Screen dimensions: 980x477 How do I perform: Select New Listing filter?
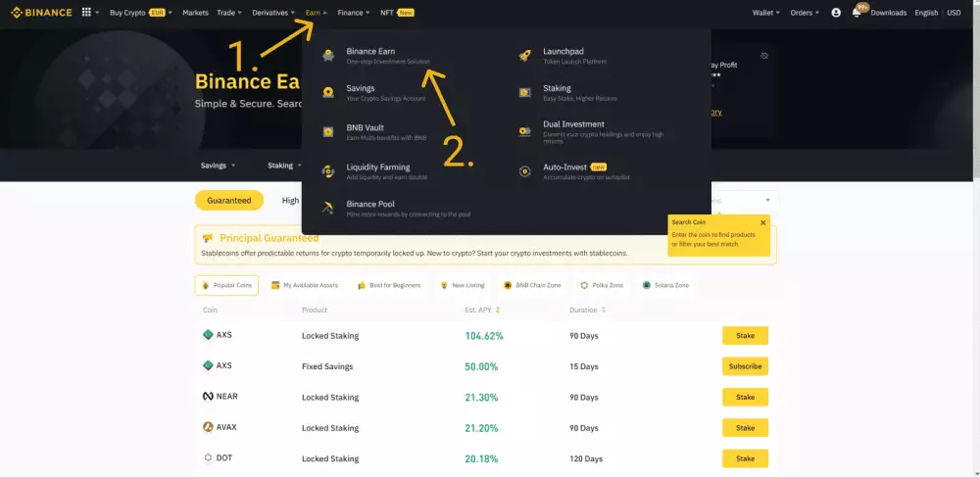pos(463,285)
